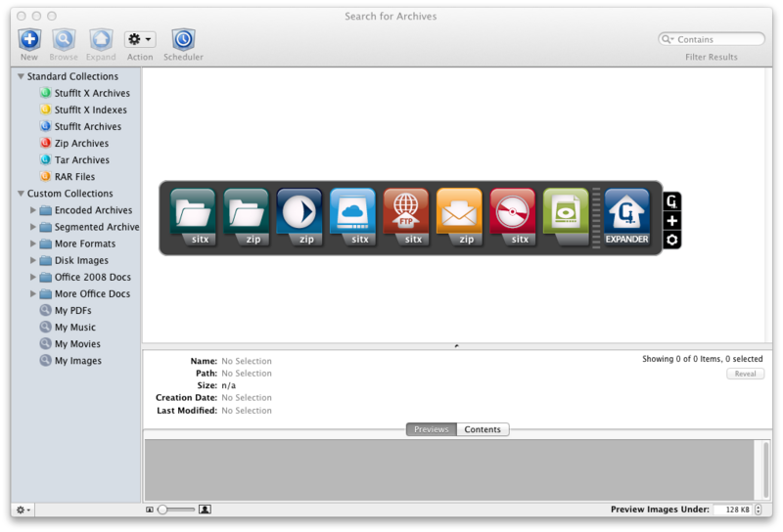Click the green folder zip destination tile

click(247, 217)
